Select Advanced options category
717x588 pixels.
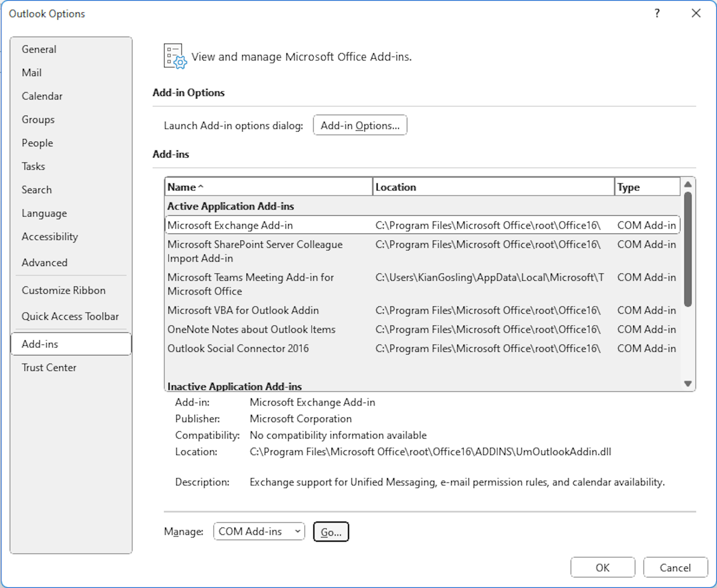(x=71, y=262)
